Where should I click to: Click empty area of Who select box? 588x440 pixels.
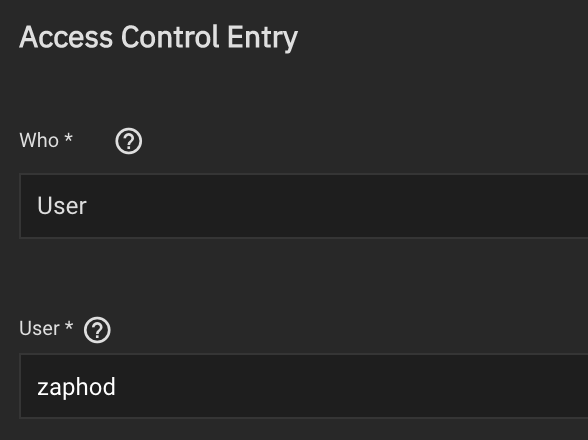[x=338, y=206]
